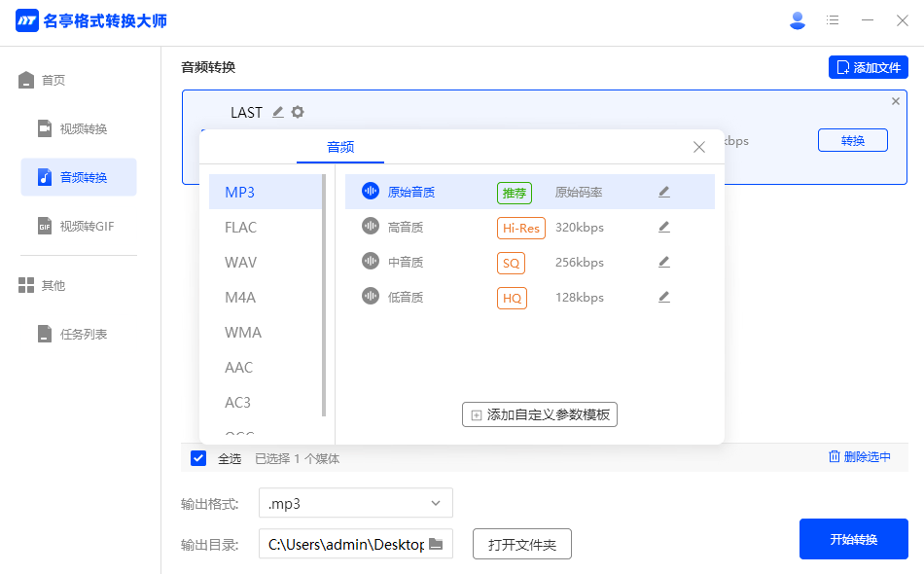Select the 高音质 Hi-Res quality option

[x=406, y=228]
